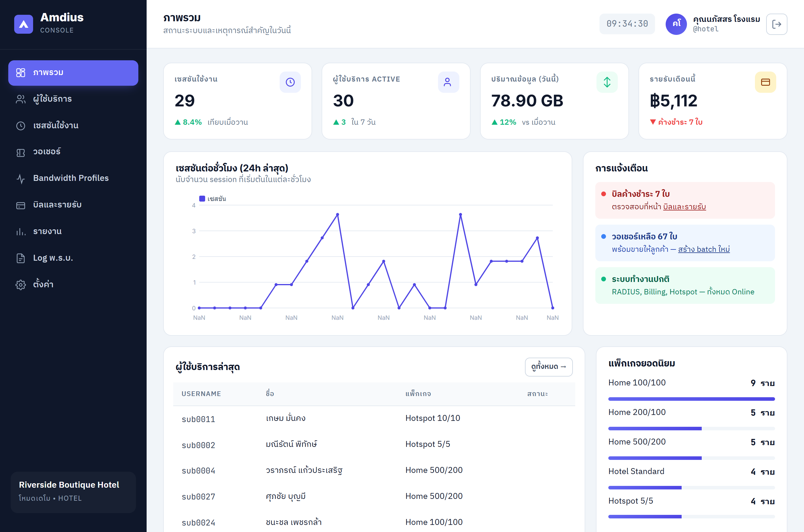804x532 pixels.
Task: Click the up-down arrows data volume icon
Action: (607, 82)
